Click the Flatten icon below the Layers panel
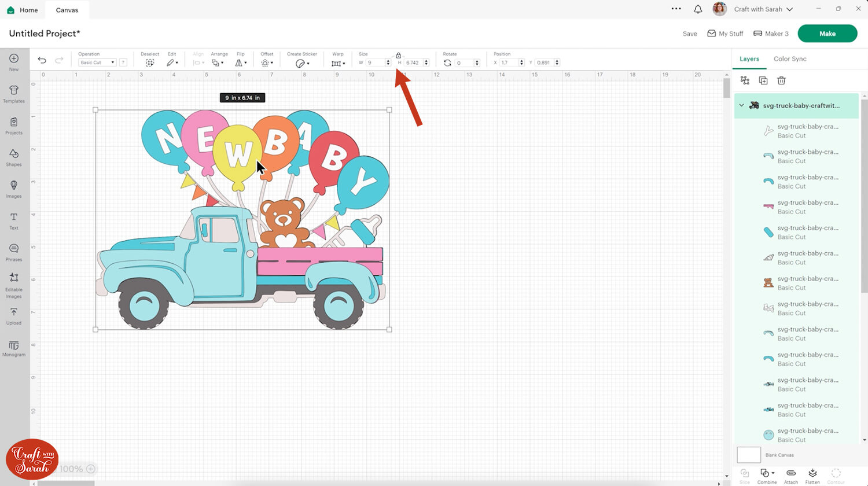Viewport: 868px width, 486px height. click(812, 474)
